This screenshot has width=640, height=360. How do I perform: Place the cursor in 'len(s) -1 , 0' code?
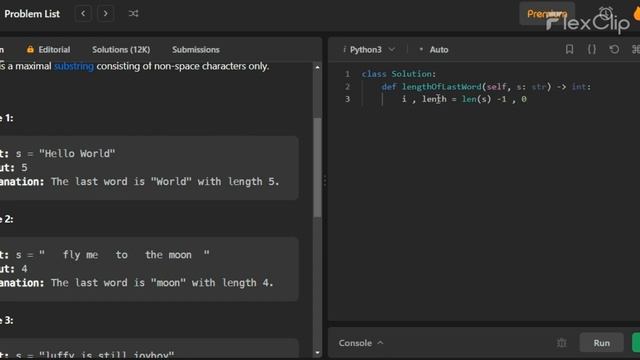click(494, 99)
